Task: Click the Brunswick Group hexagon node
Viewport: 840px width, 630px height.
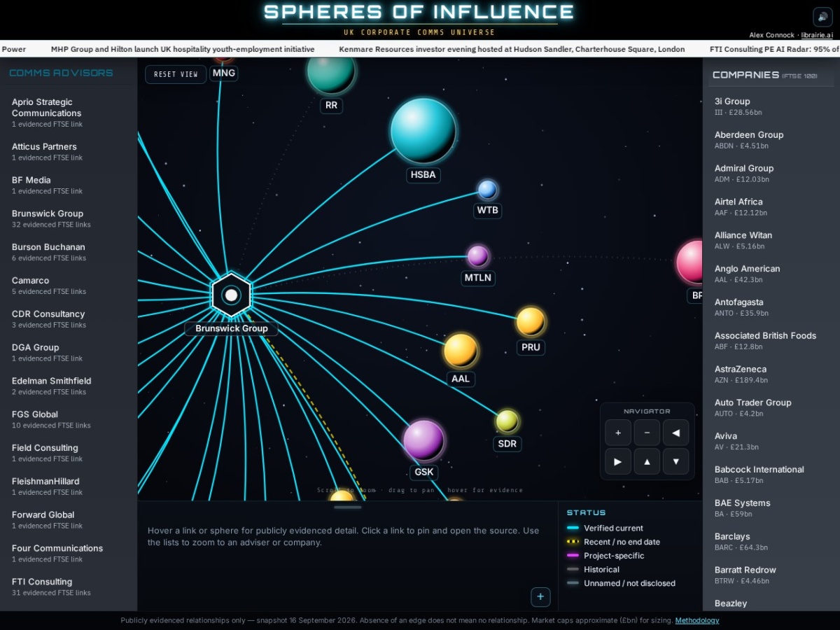Action: coord(231,295)
